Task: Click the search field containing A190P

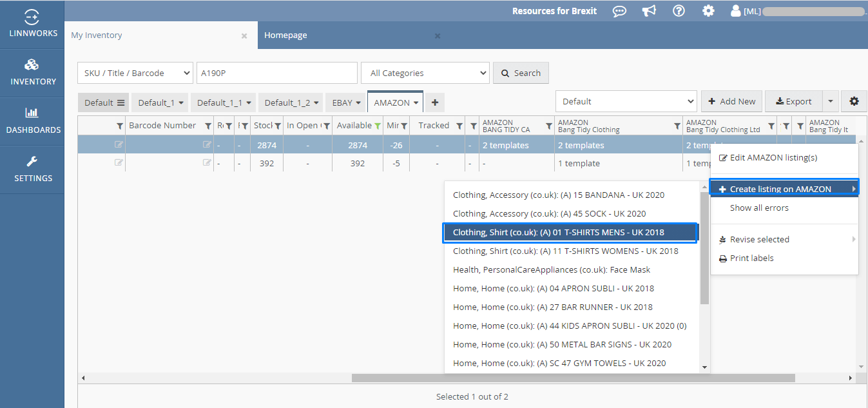Action: point(276,73)
